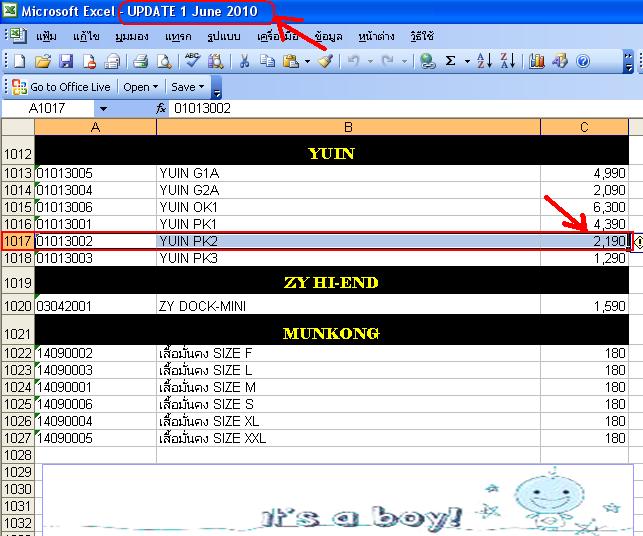Click the AutoSum sigma icon
The width and height of the screenshot is (643, 536).
451,61
